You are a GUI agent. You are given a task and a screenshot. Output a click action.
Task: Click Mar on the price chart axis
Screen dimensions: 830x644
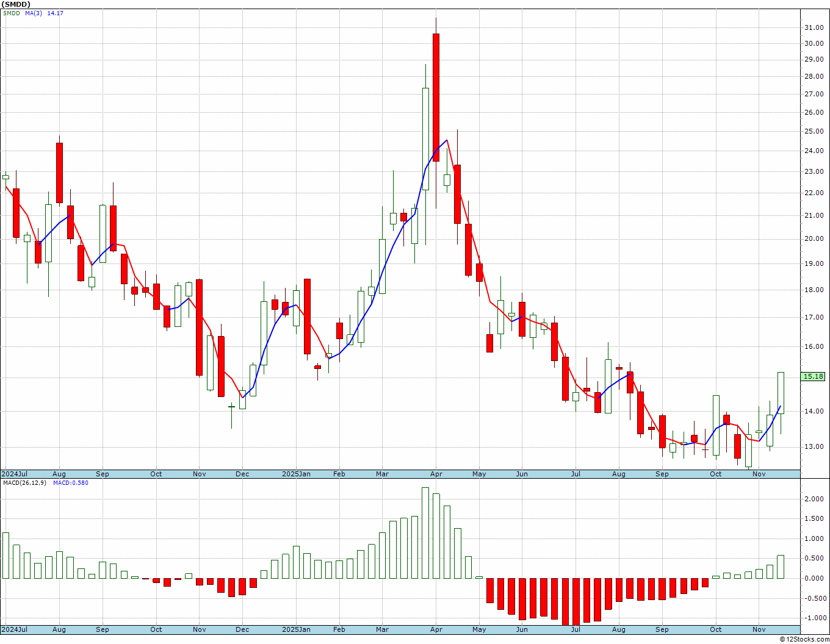point(382,474)
